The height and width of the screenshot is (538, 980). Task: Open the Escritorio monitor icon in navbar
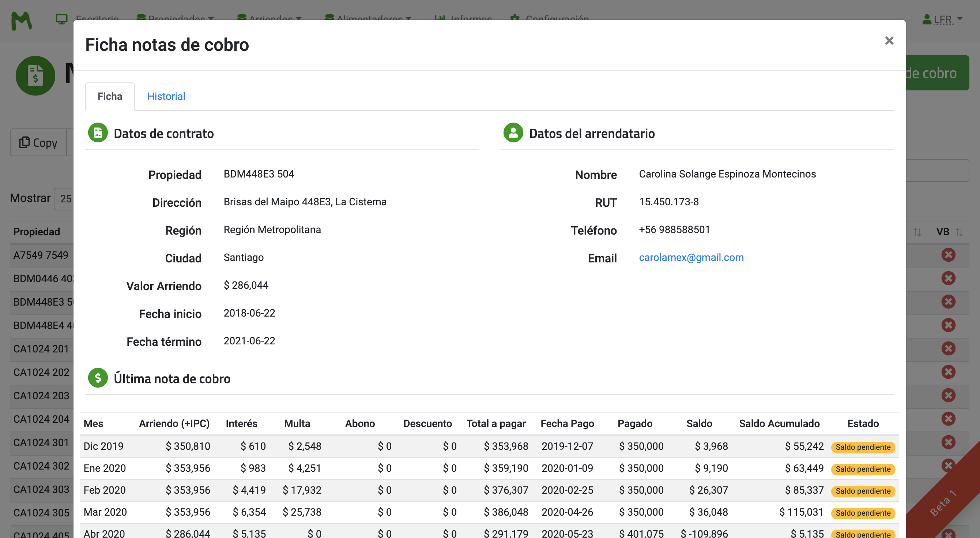(x=61, y=19)
